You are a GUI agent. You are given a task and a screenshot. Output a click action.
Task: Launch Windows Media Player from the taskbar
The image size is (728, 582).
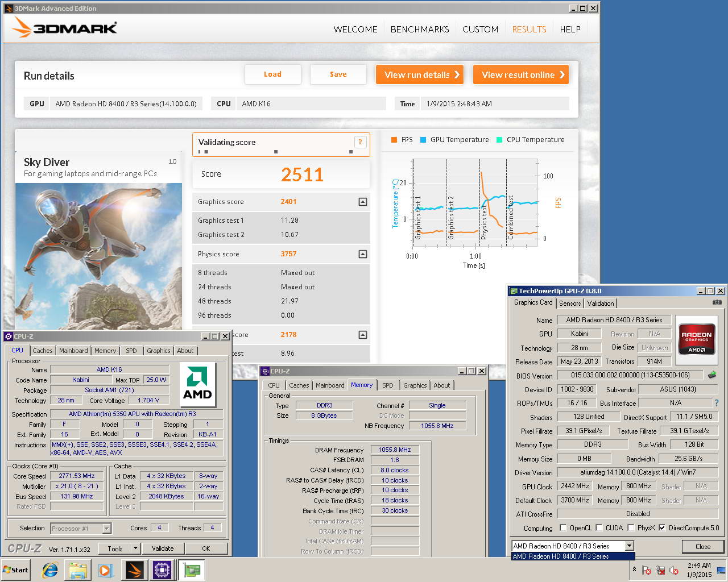click(x=106, y=570)
